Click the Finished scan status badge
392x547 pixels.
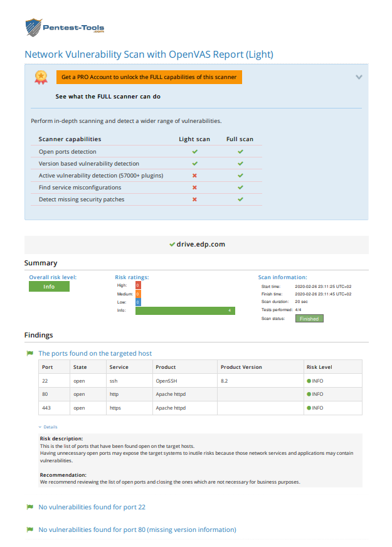click(309, 319)
